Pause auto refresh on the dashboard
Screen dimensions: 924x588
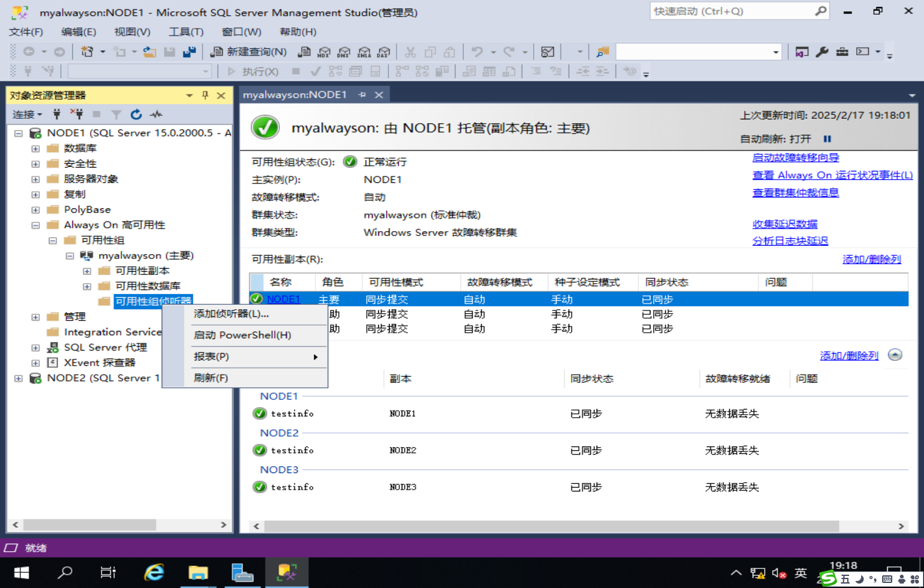point(827,138)
